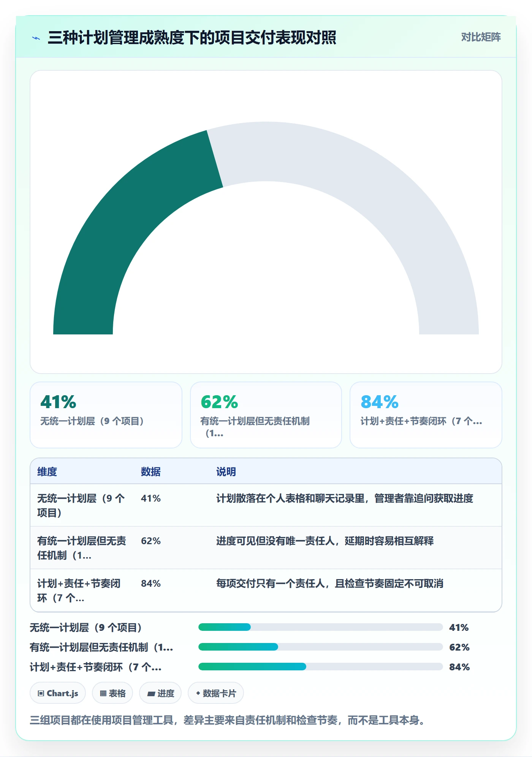Click the 表格 tag chip

pos(112,693)
